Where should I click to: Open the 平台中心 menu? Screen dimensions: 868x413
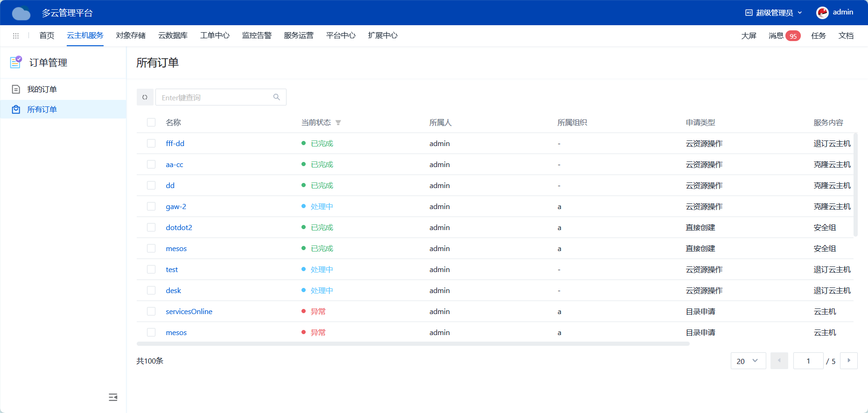pos(341,35)
